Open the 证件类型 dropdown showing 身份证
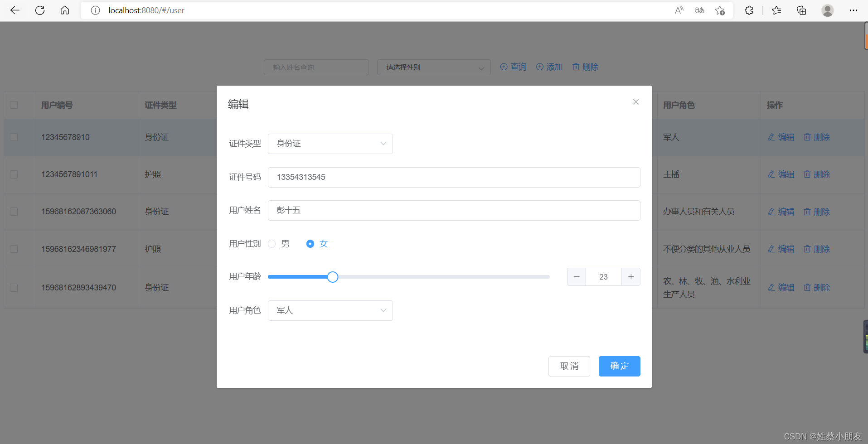Screen dimensions: 868x444 330,144
